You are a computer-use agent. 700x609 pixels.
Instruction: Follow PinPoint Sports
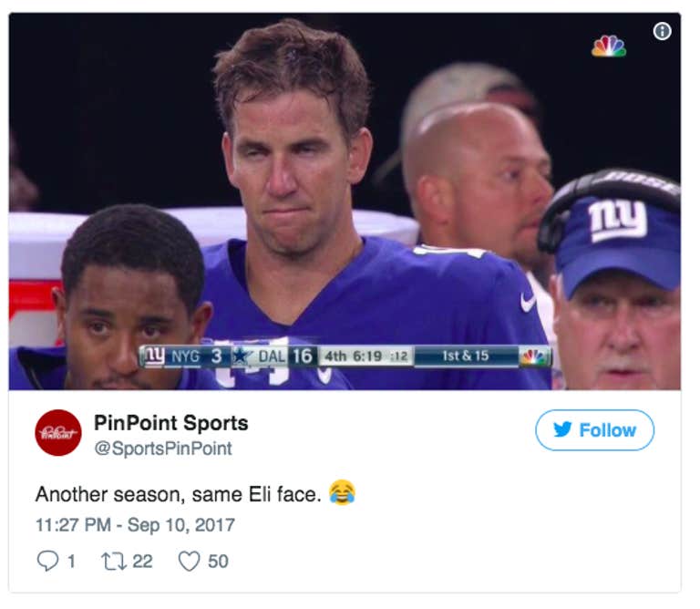(x=594, y=430)
